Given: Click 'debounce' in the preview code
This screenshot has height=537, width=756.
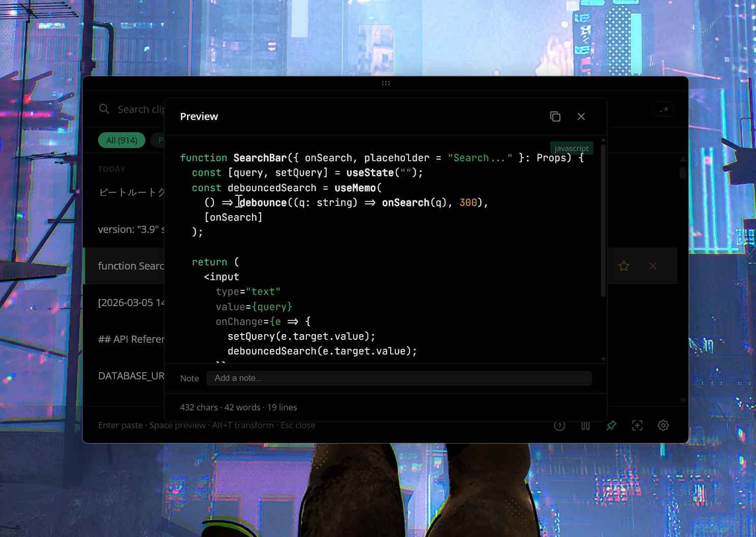Looking at the screenshot, I should [x=263, y=203].
